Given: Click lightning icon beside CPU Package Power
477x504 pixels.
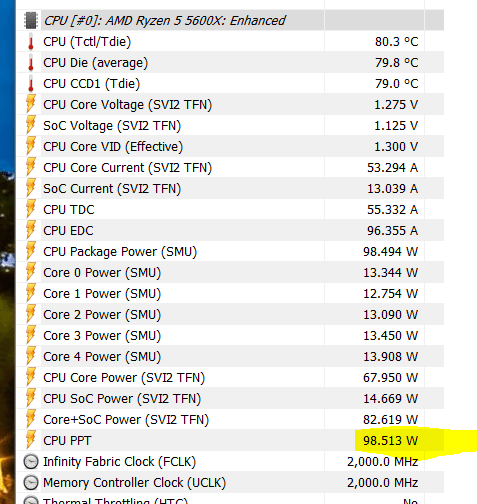Looking at the screenshot, I should [31, 251].
